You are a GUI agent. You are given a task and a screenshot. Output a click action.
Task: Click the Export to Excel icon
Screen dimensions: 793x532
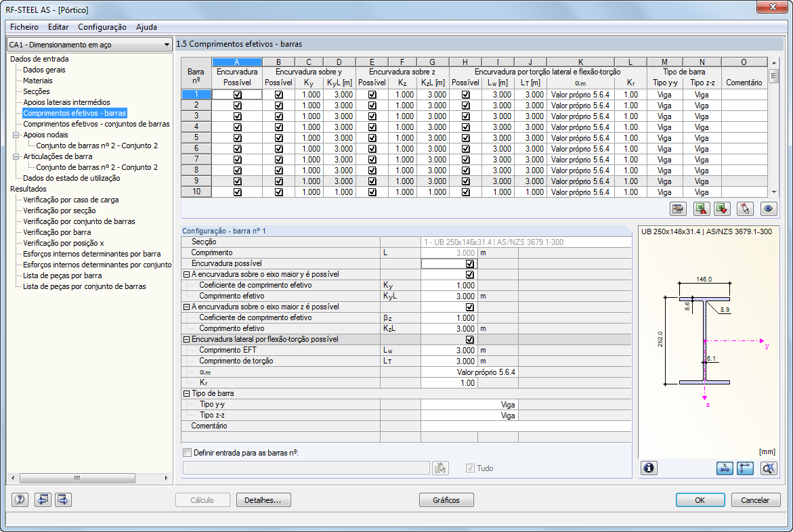pyautogui.click(x=701, y=209)
